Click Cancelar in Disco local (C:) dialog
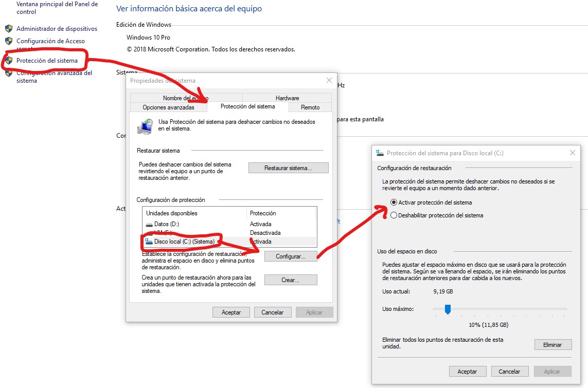This screenshot has height=388, width=588. pyautogui.click(x=510, y=371)
